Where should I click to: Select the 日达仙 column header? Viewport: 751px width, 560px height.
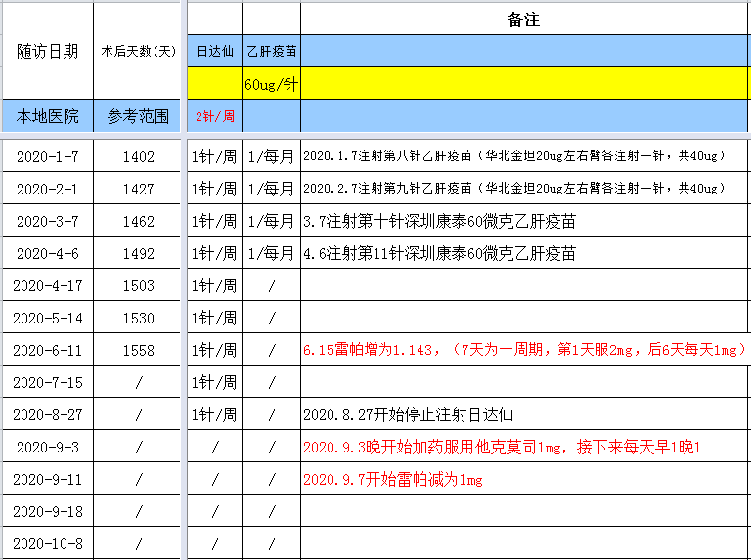coord(214,51)
